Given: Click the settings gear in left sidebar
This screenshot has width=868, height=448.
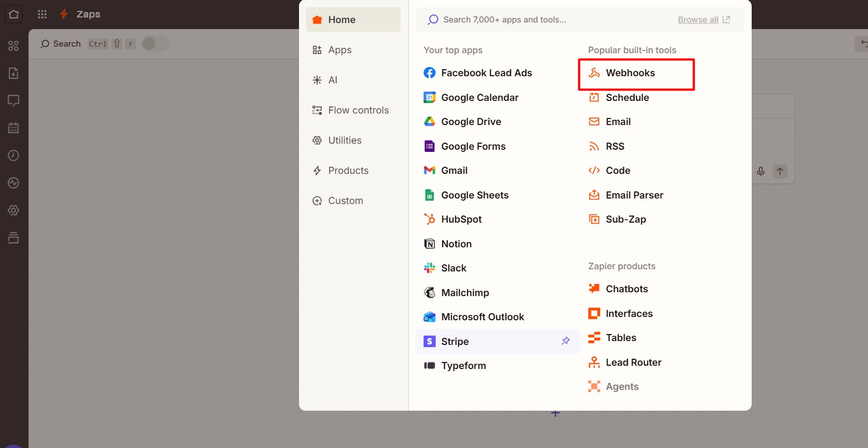Looking at the screenshot, I should click(x=14, y=211).
